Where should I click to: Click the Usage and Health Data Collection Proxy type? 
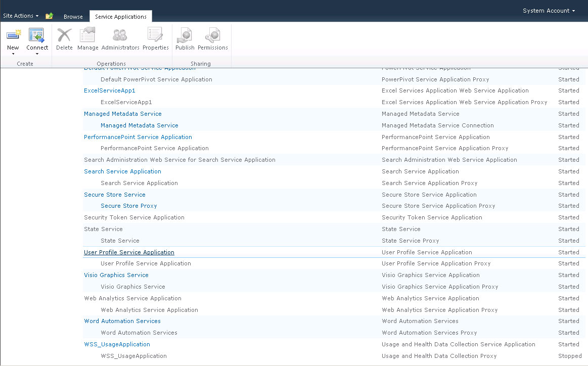[439, 356]
